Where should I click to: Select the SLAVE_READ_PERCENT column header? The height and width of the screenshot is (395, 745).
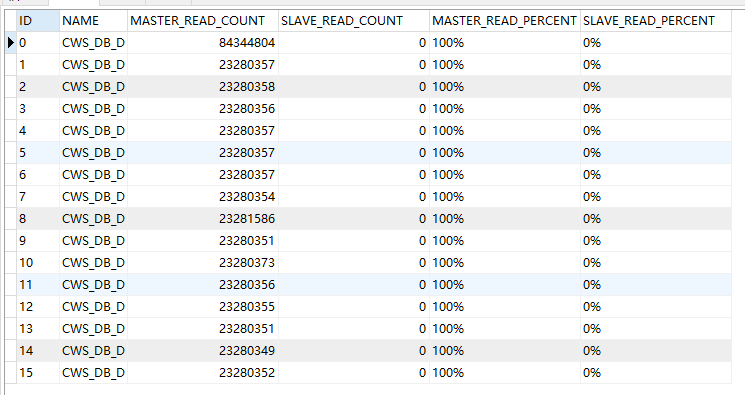656,21
